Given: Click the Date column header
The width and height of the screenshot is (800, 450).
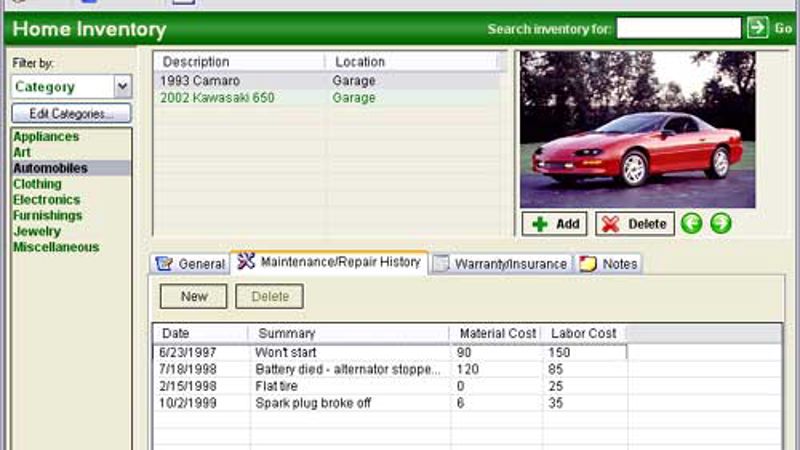Looking at the screenshot, I should pyautogui.click(x=201, y=334).
